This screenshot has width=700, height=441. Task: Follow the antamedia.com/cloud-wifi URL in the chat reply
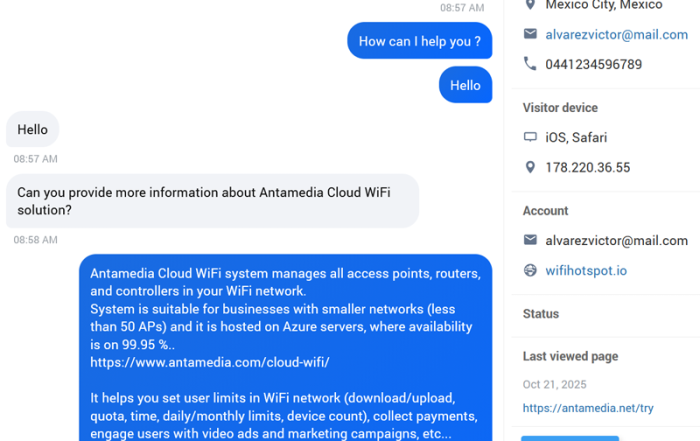tap(209, 362)
